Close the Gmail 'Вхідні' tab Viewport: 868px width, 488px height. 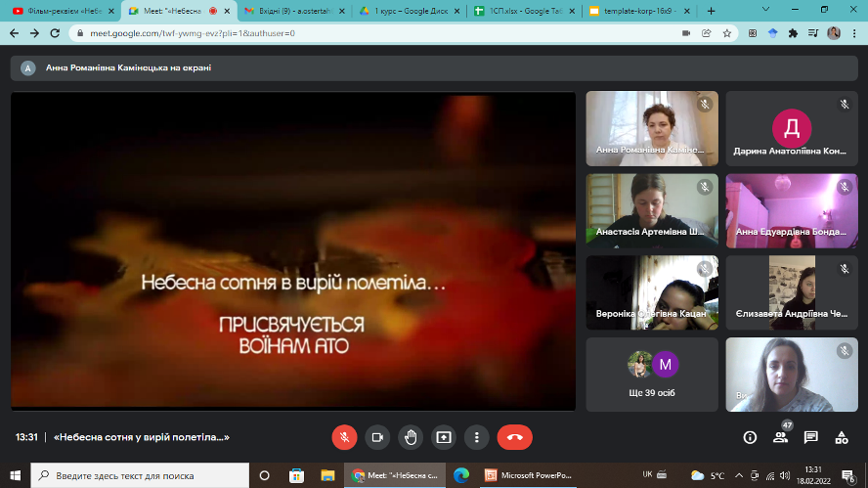[x=341, y=11]
